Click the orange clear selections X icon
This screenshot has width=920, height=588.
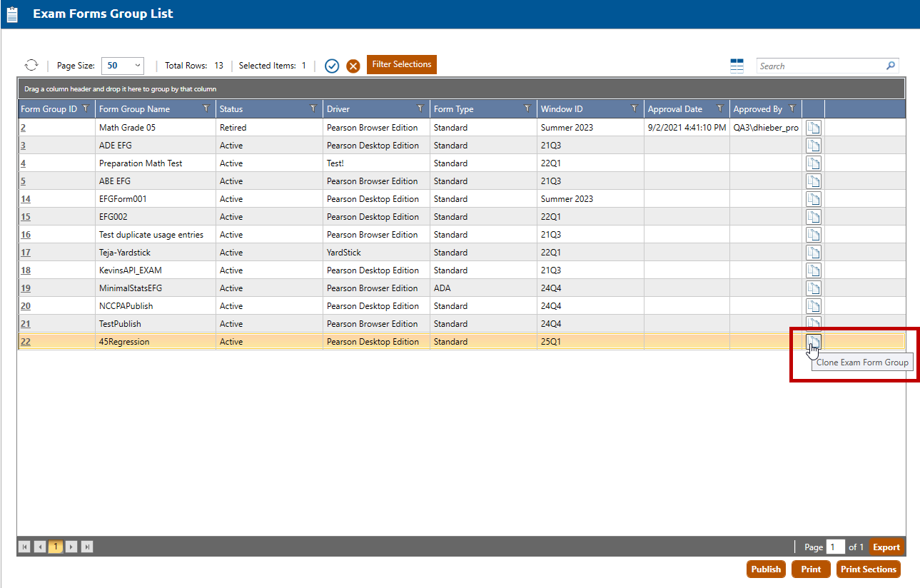pyautogui.click(x=353, y=66)
